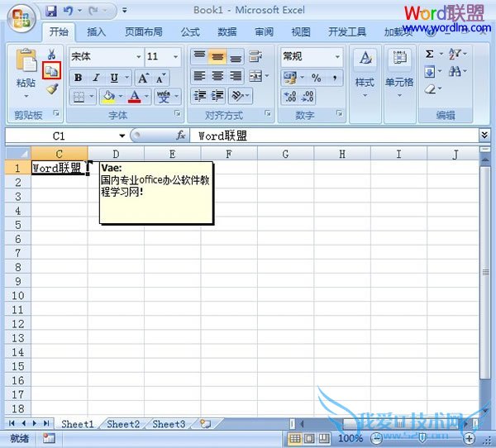This screenshot has width=496, height=448.
Task: Toggle italic formatting
Action: 96,78
